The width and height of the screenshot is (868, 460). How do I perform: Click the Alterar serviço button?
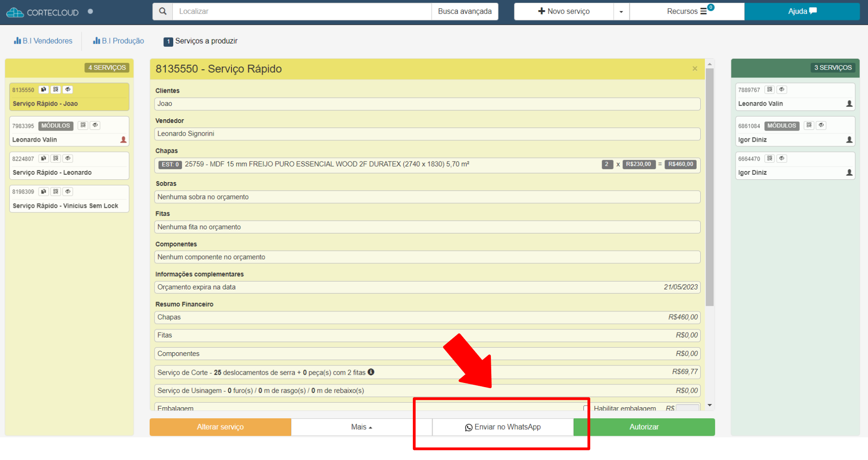point(220,427)
